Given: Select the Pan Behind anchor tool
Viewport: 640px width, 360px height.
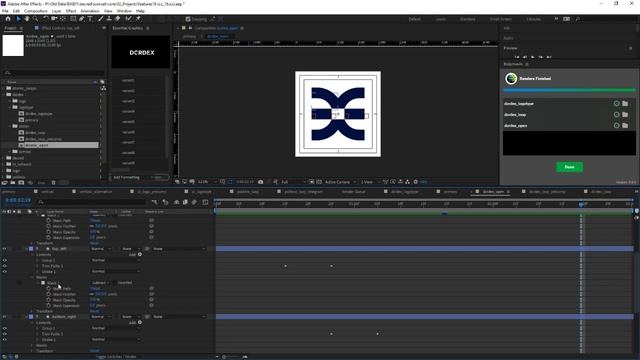Looking at the screenshot, I should click(63, 19).
